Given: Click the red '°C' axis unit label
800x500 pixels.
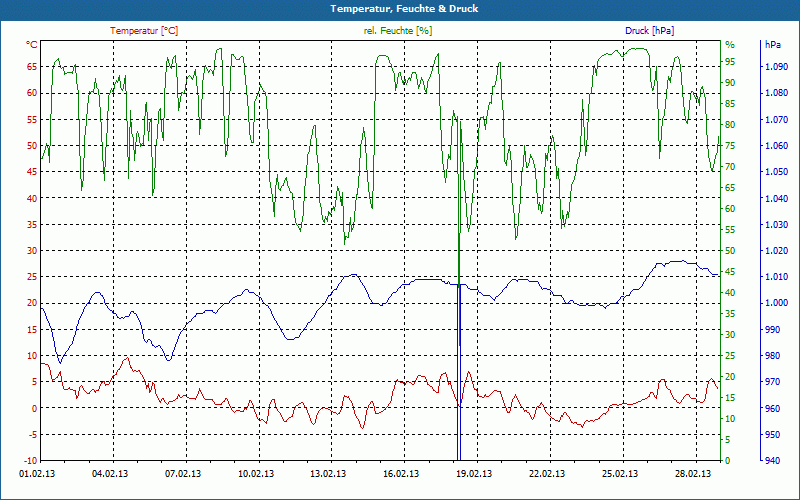Looking at the screenshot, I should pyautogui.click(x=32, y=44).
